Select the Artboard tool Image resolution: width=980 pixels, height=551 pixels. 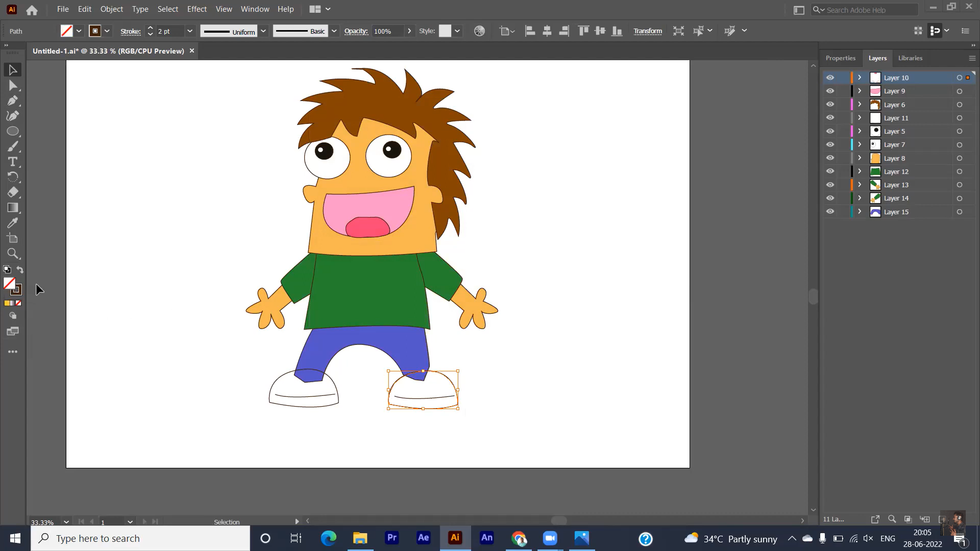(13, 238)
